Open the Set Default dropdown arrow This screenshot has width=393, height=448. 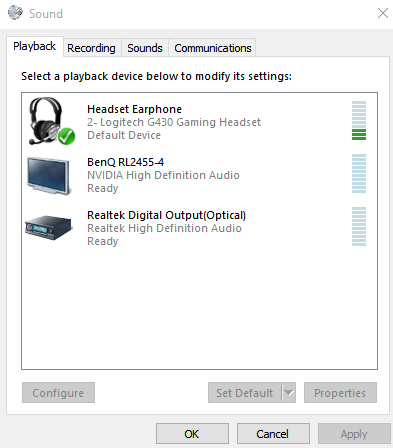[x=289, y=393]
